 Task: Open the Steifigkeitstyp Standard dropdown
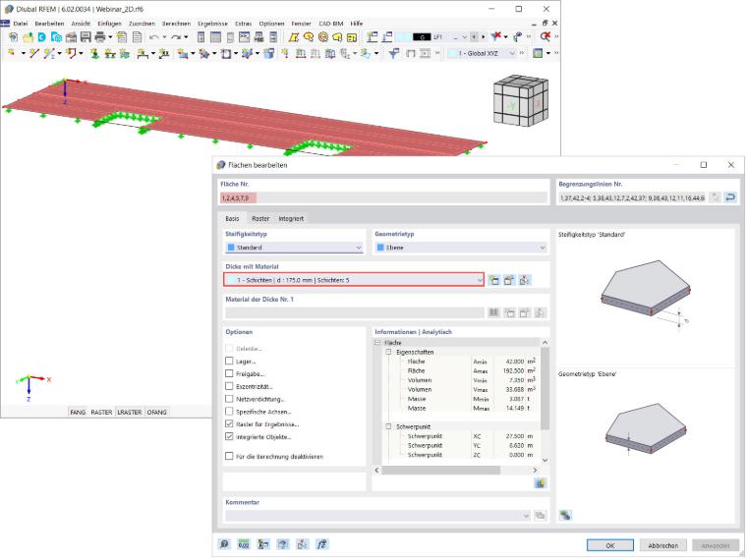coord(294,248)
